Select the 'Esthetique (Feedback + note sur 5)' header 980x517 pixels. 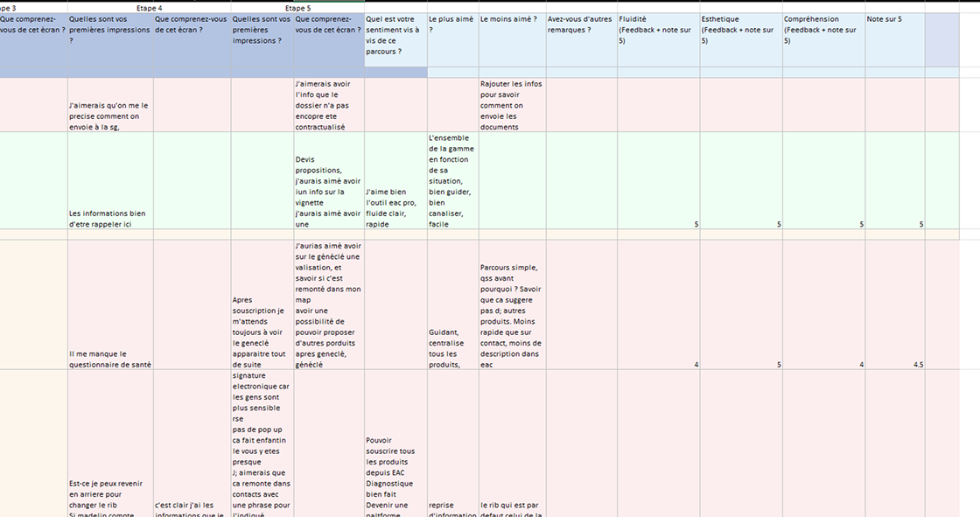pos(741,40)
